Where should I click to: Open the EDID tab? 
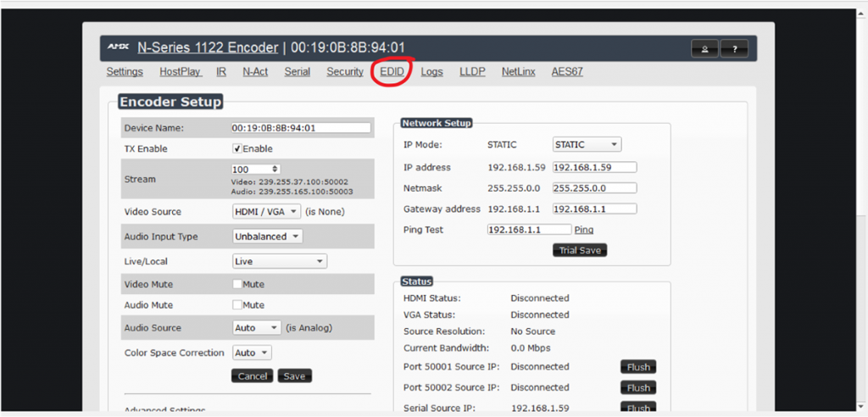tap(392, 71)
